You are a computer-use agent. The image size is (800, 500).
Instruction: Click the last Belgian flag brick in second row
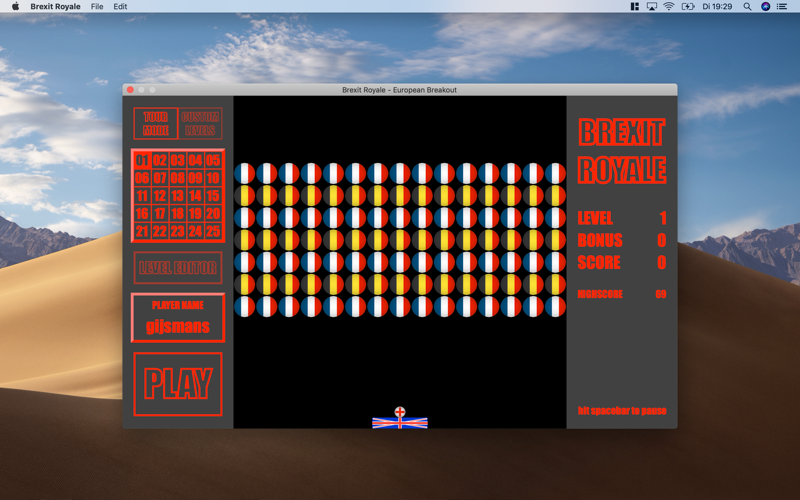pyautogui.click(x=555, y=195)
